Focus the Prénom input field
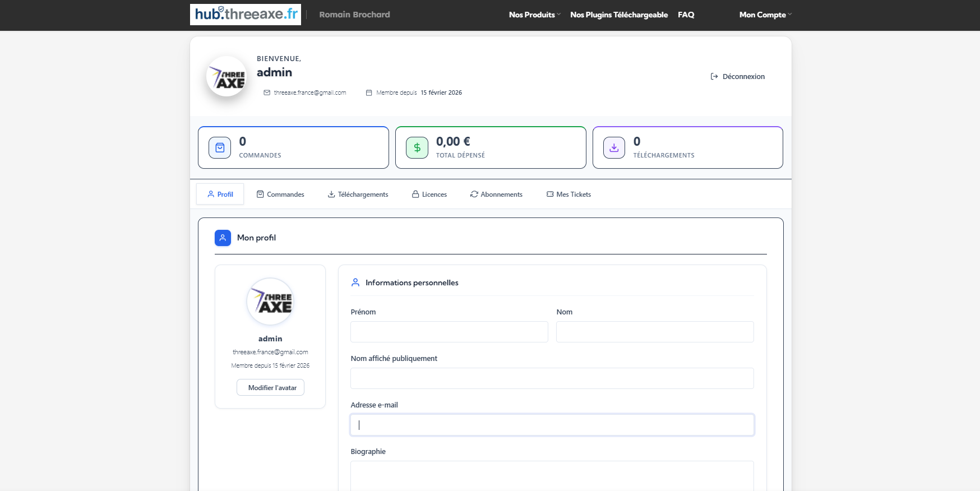 pos(449,332)
